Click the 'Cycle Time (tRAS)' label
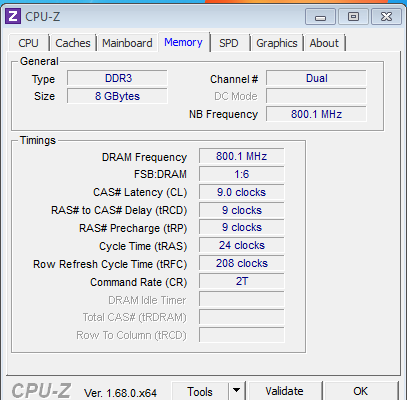Screen dimensions: 407x400 pos(143,247)
